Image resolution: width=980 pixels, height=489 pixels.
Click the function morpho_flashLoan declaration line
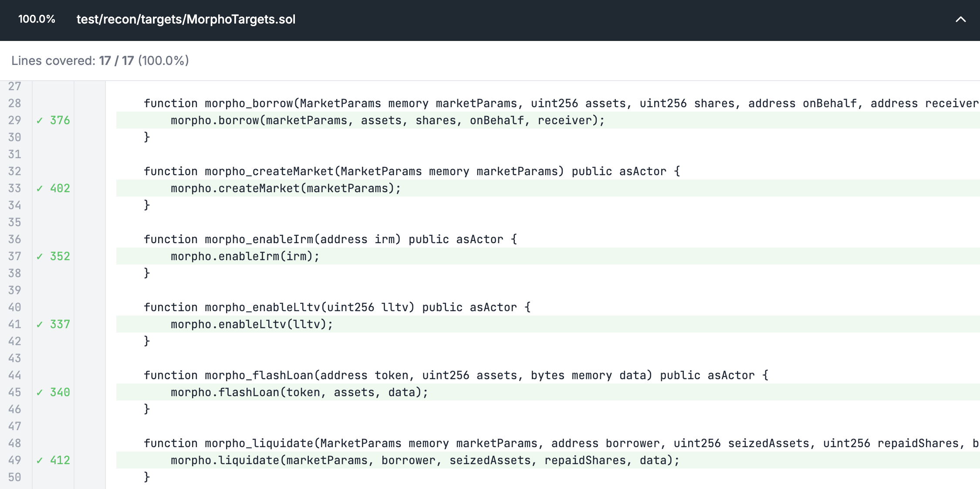[456, 375]
